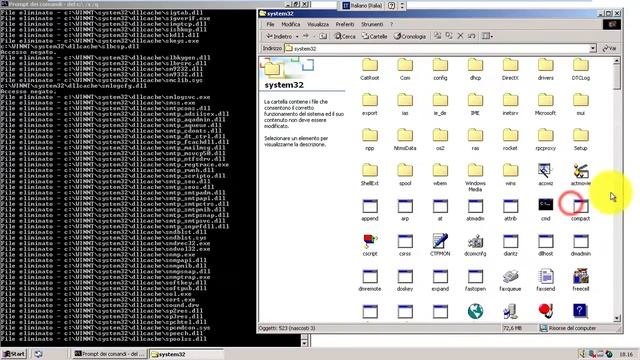
Task: Open the config folder
Action: (x=440, y=69)
